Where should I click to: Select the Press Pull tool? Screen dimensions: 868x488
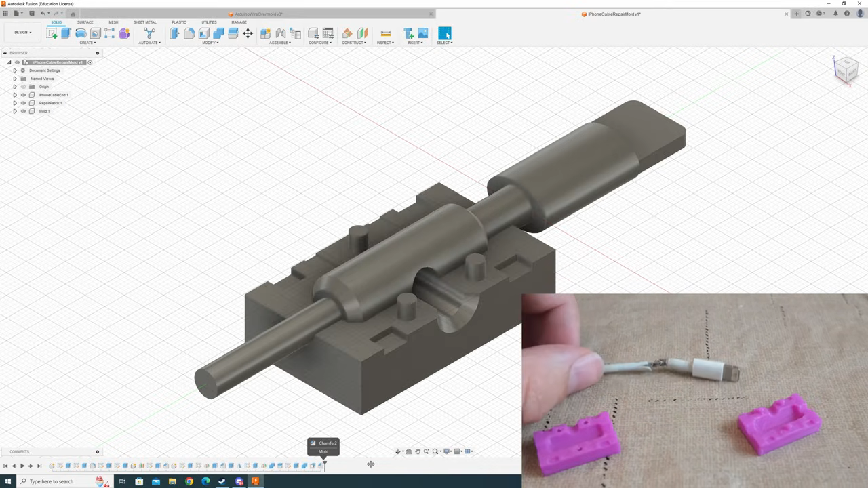coord(174,33)
